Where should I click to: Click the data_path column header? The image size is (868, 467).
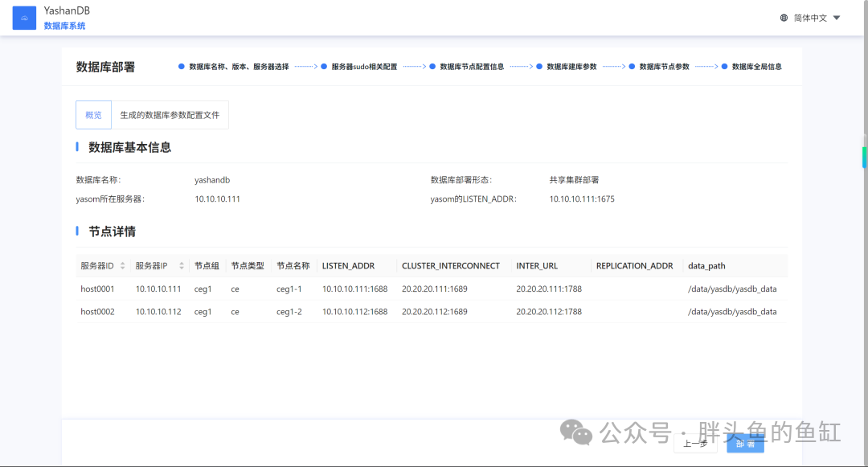click(x=706, y=265)
